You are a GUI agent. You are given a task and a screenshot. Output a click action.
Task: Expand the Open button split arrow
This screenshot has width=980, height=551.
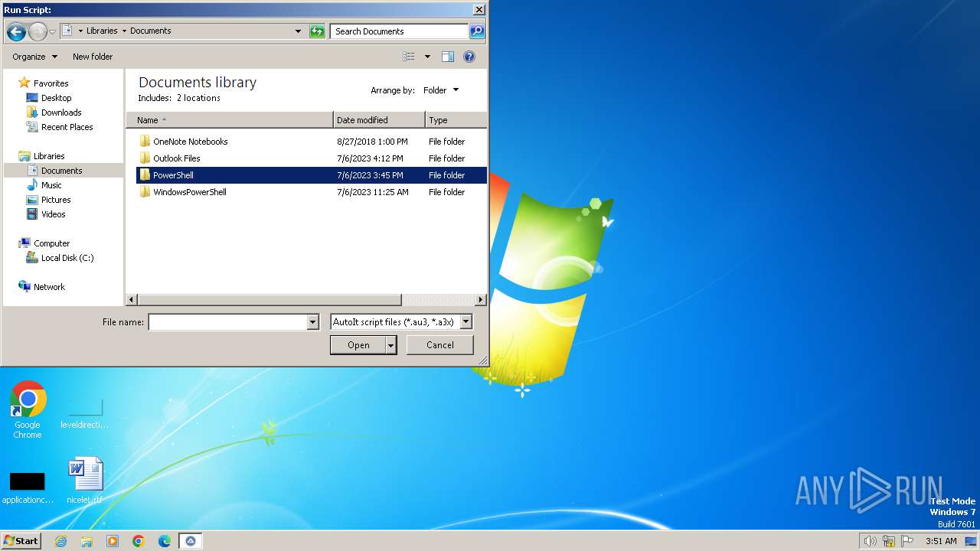(x=391, y=345)
